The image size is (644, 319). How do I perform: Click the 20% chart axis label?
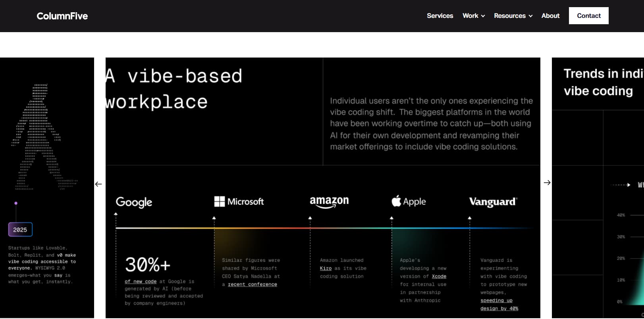point(621,258)
